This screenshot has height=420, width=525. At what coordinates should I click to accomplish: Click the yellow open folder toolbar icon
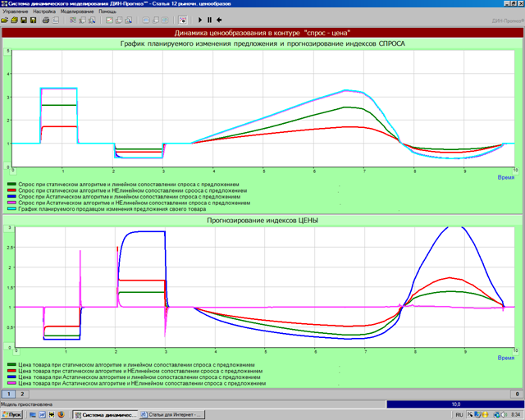13,20
